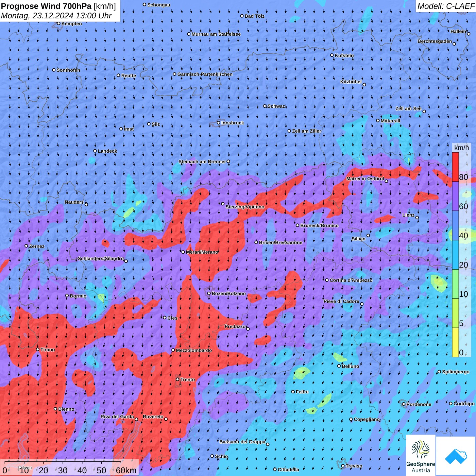This screenshot has width=476, height=476.
Task: Click the 'Cles' label
Action: pos(172,318)
